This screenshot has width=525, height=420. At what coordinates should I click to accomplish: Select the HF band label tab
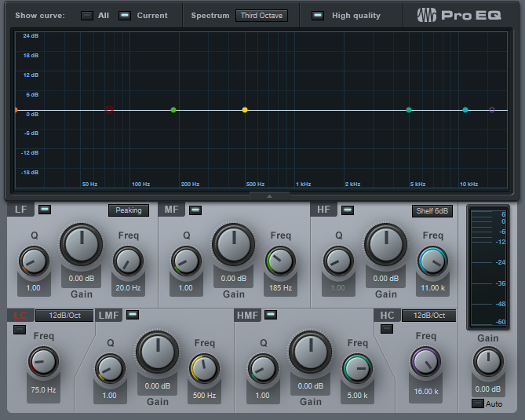(x=324, y=210)
